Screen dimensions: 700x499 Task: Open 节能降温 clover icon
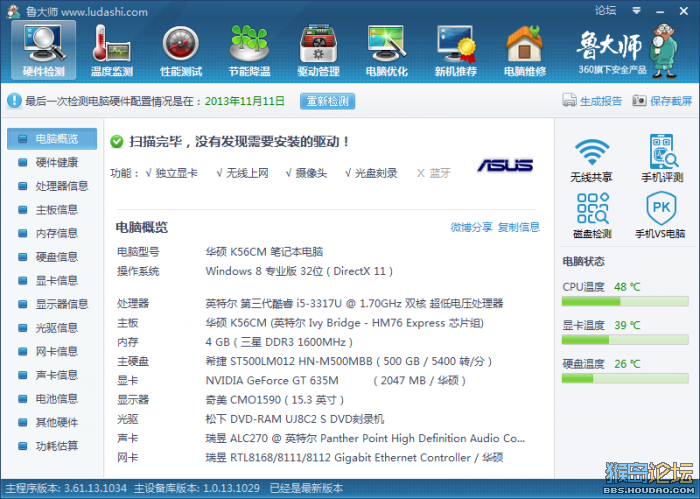[x=250, y=50]
